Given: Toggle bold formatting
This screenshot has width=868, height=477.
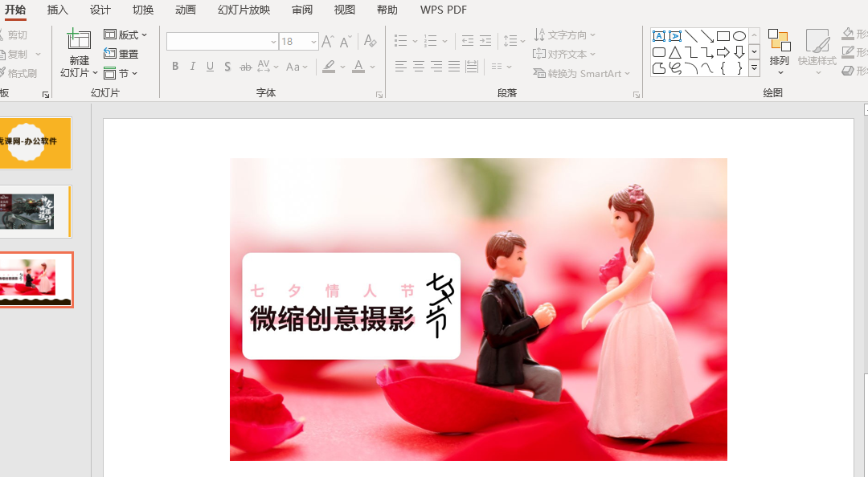Looking at the screenshot, I should pos(174,67).
